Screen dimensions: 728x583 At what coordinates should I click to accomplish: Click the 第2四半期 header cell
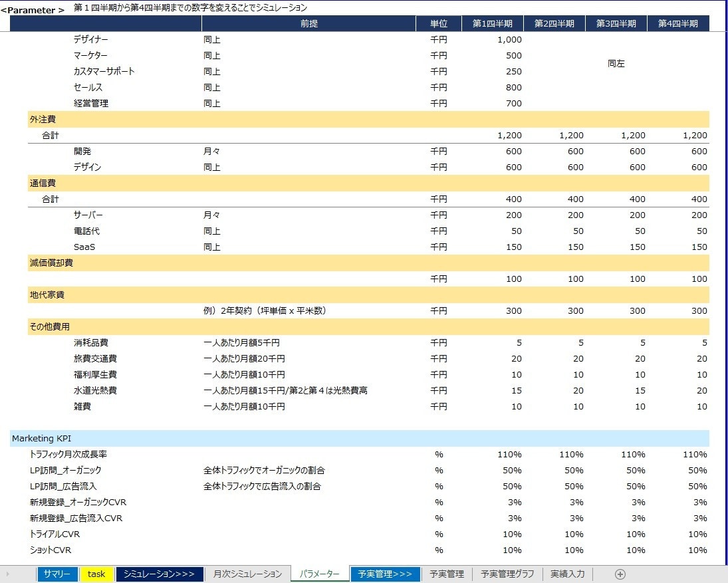coord(554,24)
